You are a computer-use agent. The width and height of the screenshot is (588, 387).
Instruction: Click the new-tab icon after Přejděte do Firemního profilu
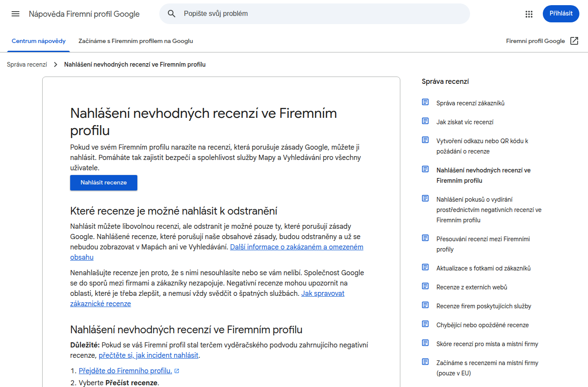click(176, 371)
